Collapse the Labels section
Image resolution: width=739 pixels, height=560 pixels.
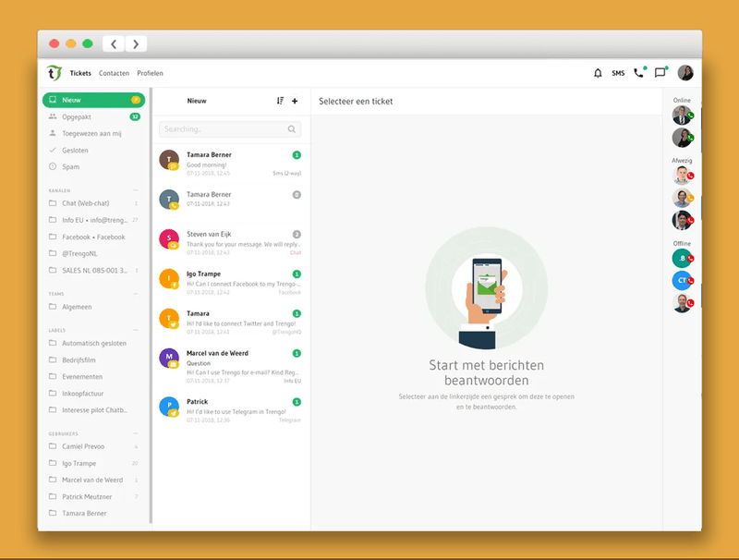(x=136, y=330)
